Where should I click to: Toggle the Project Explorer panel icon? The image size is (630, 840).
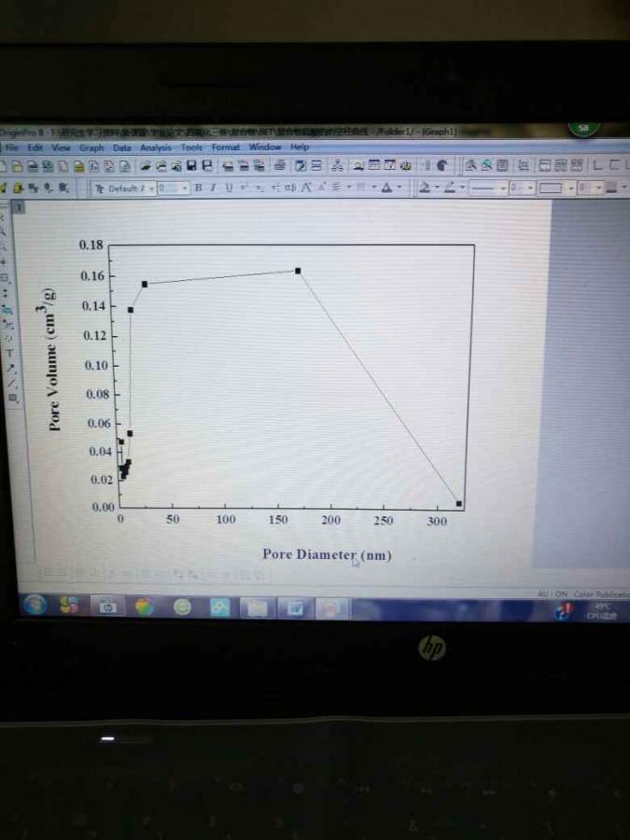tap(358, 165)
